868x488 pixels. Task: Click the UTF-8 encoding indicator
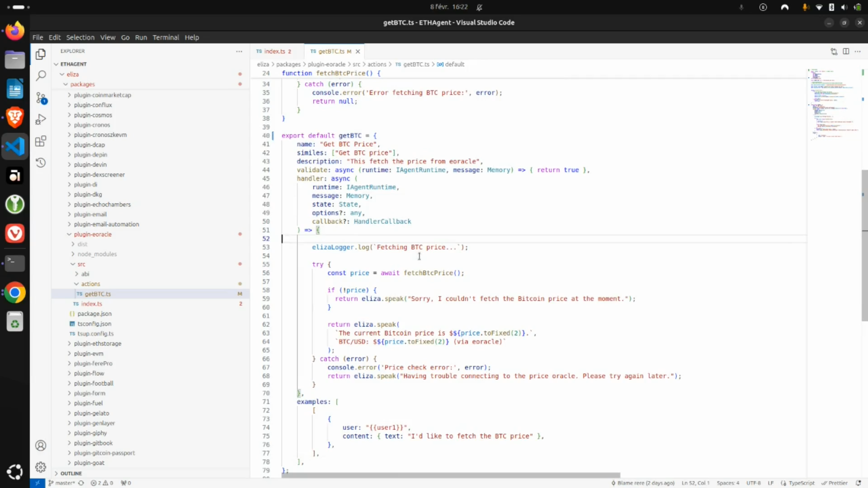click(754, 483)
